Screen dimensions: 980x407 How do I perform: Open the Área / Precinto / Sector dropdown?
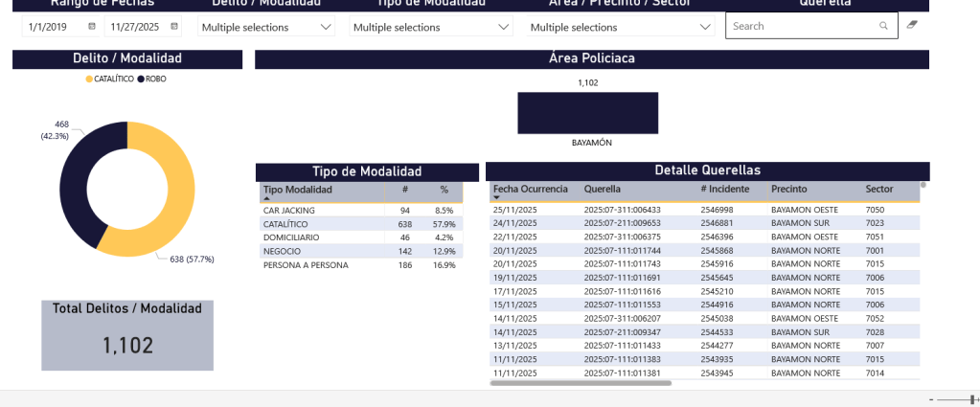(x=706, y=28)
